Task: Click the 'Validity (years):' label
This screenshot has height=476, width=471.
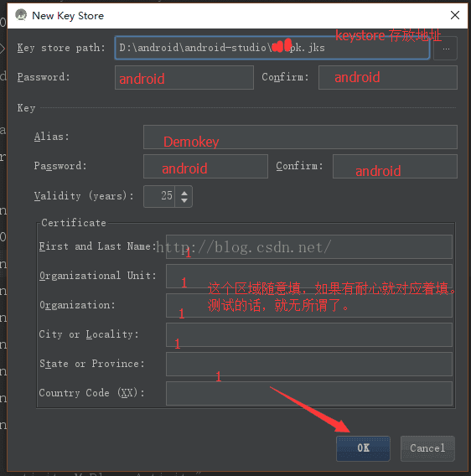Action: (84, 196)
